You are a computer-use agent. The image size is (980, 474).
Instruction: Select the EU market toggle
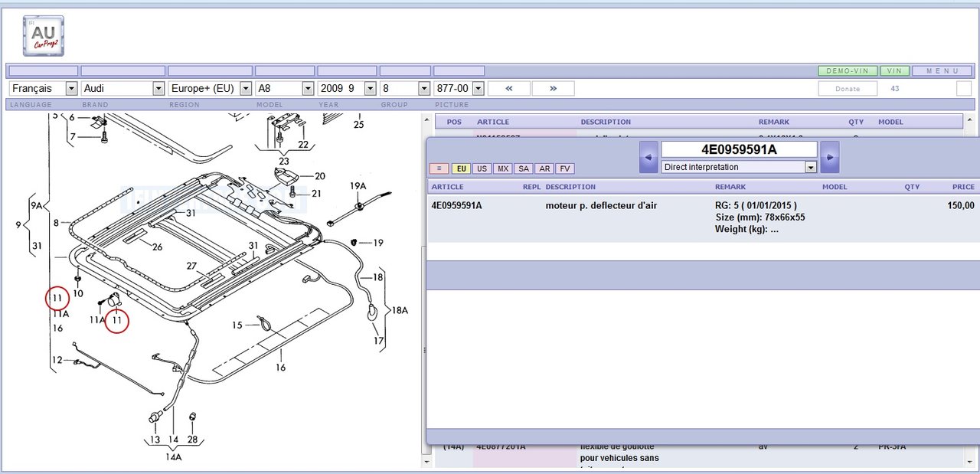tap(461, 168)
